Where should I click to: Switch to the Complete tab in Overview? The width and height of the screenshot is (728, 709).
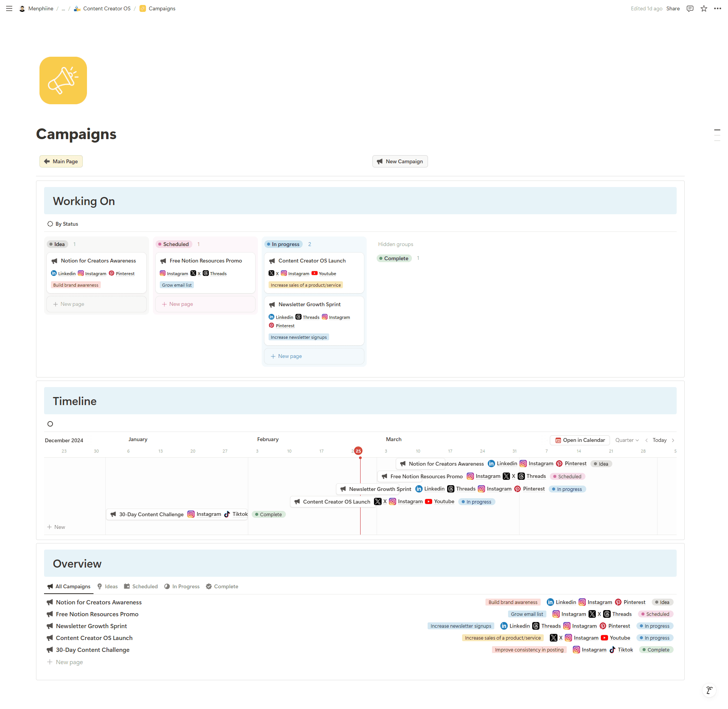[x=222, y=586]
